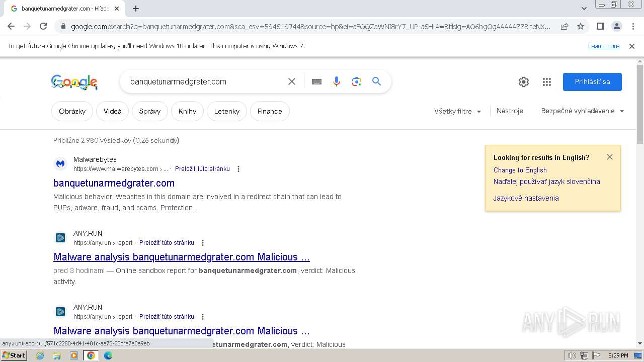Bookmark this page with star
This screenshot has height=362, width=644.
581,26
